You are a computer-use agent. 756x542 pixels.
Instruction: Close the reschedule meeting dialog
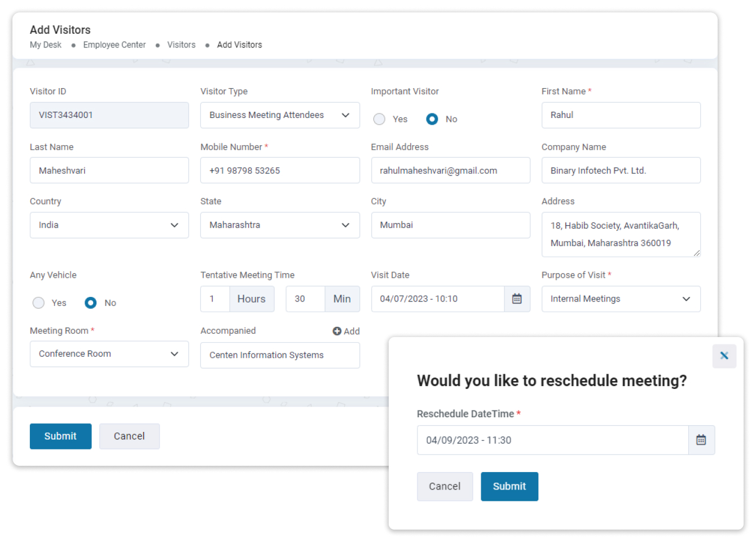tap(724, 356)
